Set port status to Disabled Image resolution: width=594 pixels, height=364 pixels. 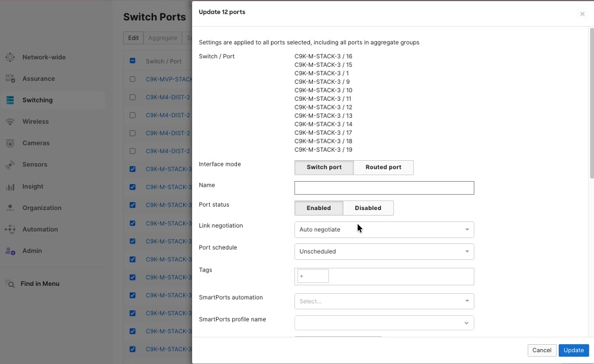(368, 208)
